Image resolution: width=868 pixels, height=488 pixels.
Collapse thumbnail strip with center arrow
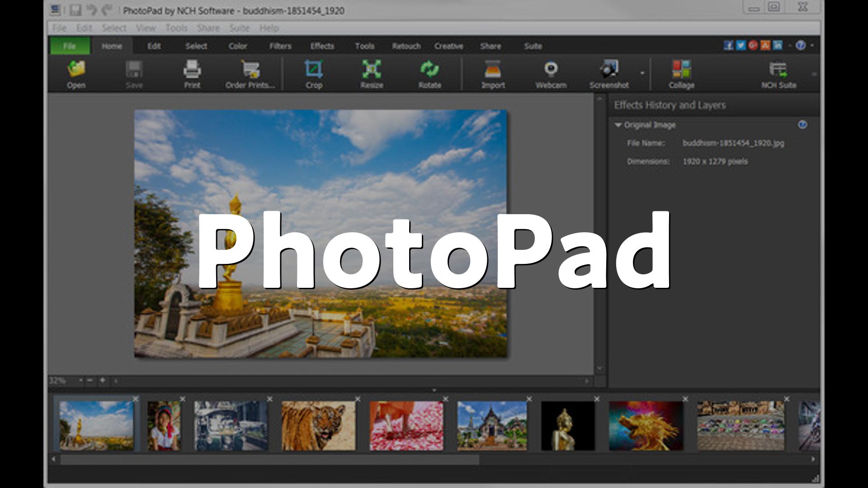(x=434, y=390)
